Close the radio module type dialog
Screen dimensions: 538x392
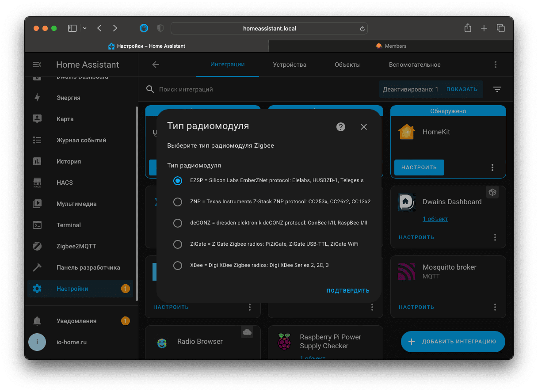[363, 127]
